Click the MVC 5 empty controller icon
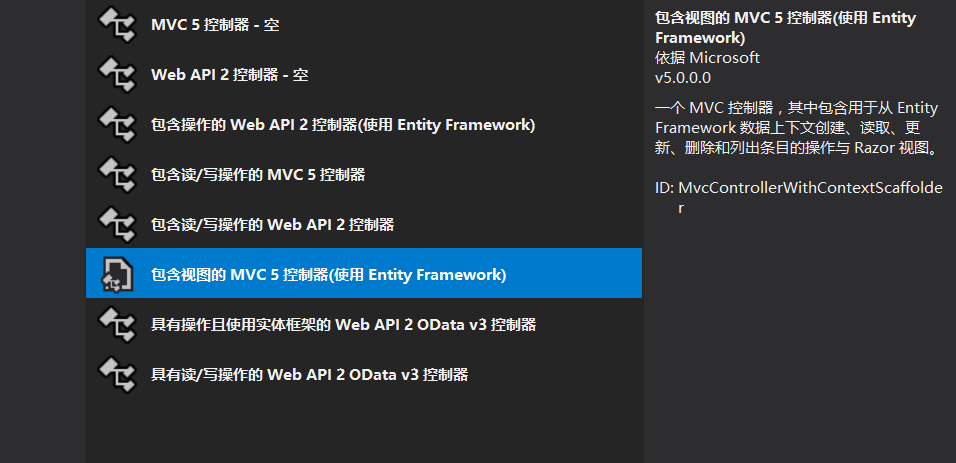The width and height of the screenshot is (956, 463). coord(116,24)
